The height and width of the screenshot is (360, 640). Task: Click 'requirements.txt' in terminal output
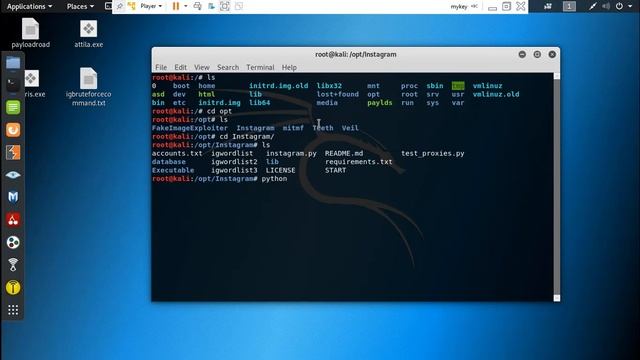click(x=358, y=162)
